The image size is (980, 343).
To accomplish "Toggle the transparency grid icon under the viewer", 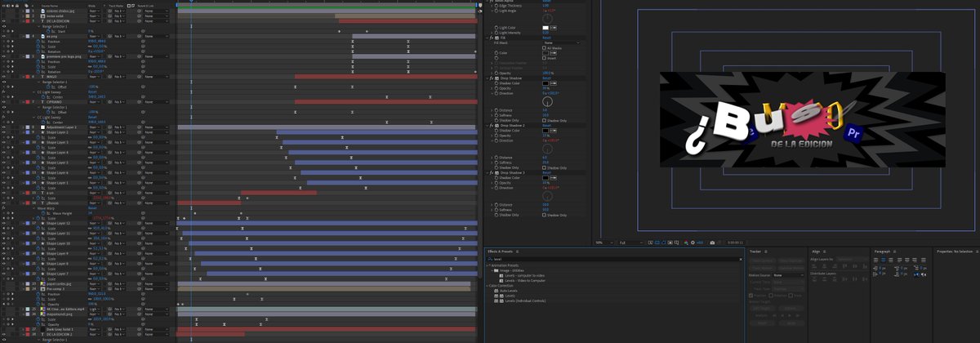I will pyautogui.click(x=657, y=243).
